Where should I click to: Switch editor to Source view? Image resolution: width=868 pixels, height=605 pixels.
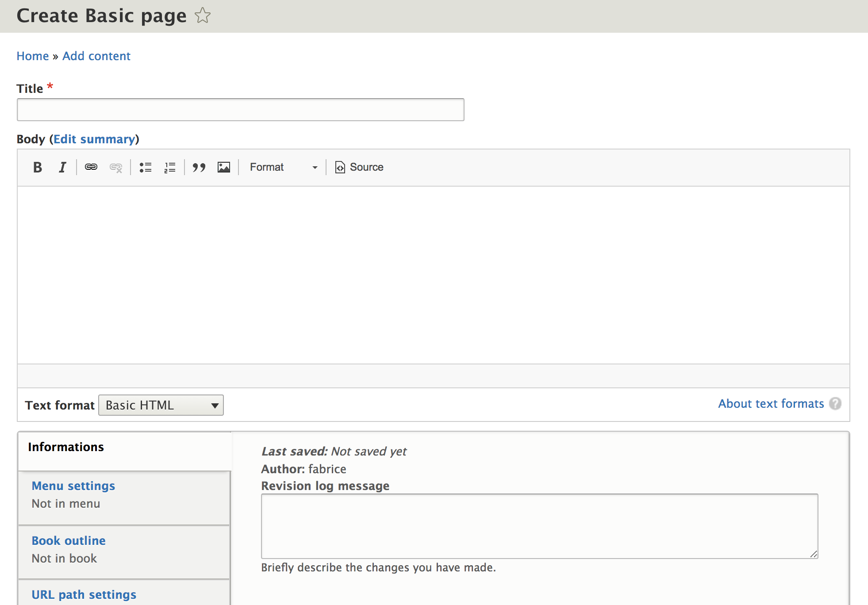(359, 167)
